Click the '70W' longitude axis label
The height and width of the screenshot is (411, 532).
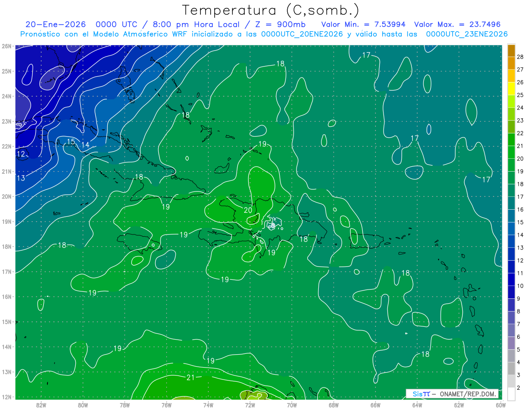(x=292, y=405)
